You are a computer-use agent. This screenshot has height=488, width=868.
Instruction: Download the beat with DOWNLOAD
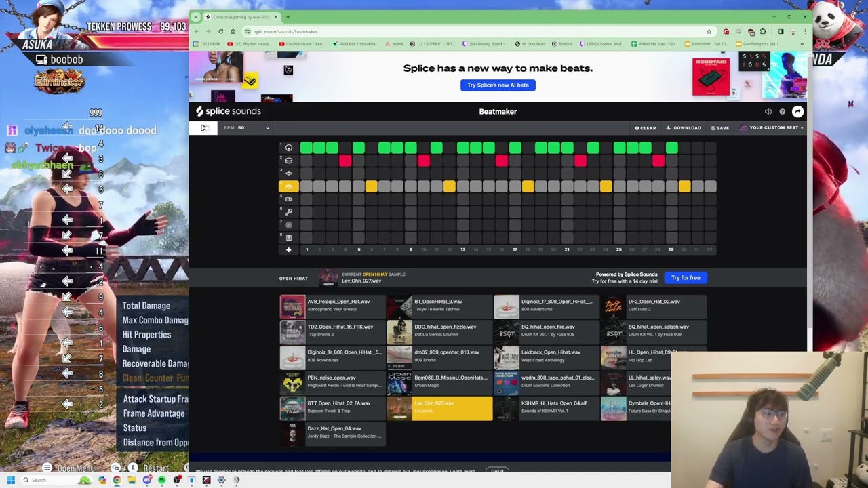[x=684, y=128]
